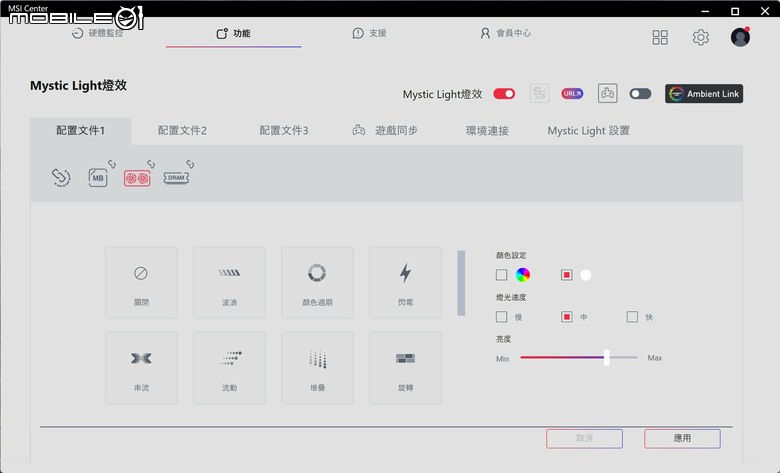Select the MB motherboard device icon
Viewport: 780px width, 473px height.
point(98,178)
